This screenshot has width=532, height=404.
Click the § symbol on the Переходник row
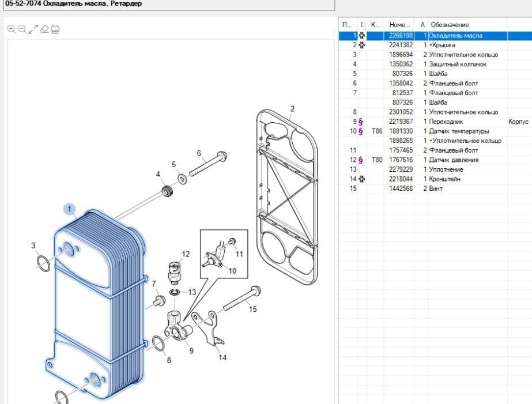(361, 122)
